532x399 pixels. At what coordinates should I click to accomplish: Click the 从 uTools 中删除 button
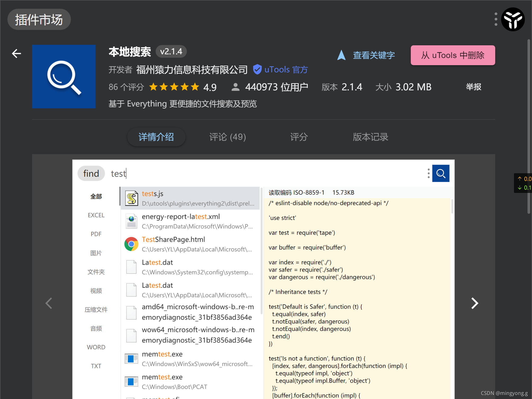tap(453, 55)
